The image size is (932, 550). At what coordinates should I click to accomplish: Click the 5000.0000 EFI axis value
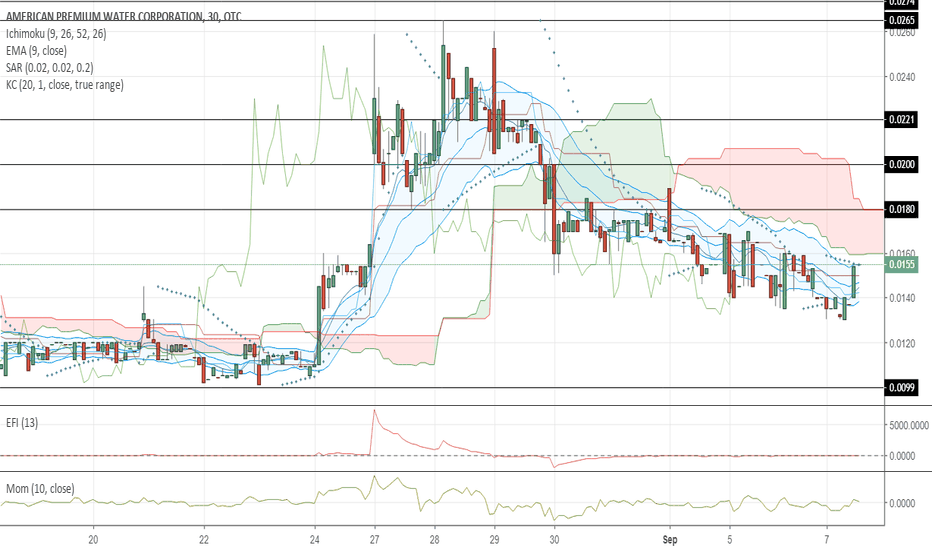[909, 425]
